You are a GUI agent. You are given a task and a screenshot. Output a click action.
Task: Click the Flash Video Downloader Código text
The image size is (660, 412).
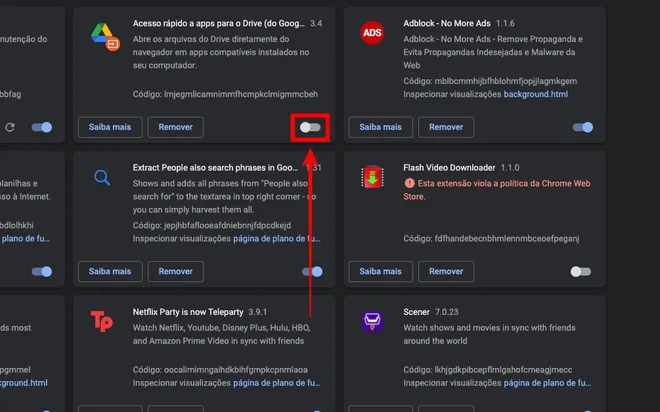click(491, 239)
